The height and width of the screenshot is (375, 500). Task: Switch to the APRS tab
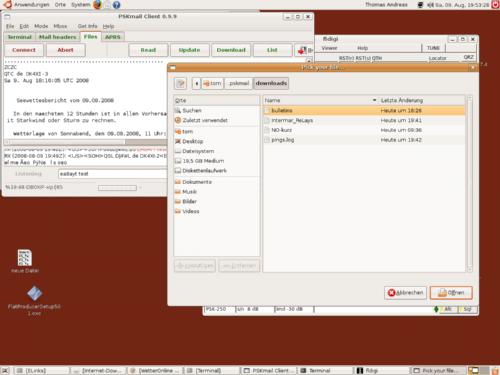[x=113, y=37]
